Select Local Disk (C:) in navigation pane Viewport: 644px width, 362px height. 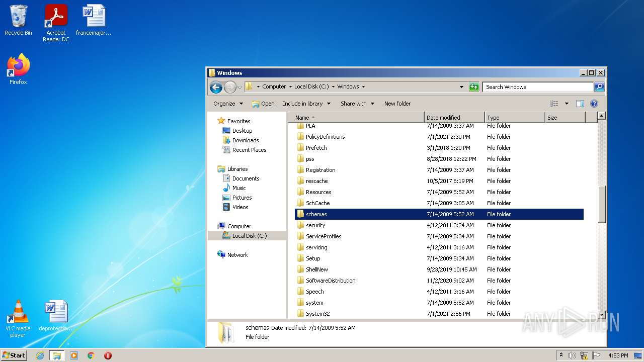click(250, 236)
